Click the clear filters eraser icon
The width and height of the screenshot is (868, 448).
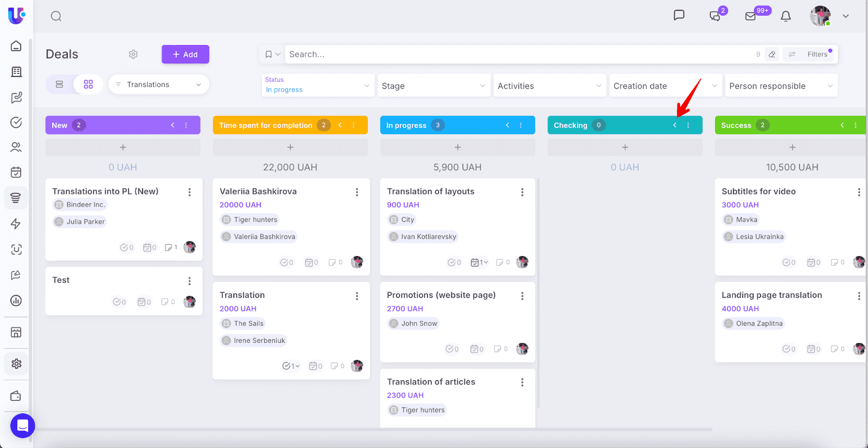[x=772, y=54]
